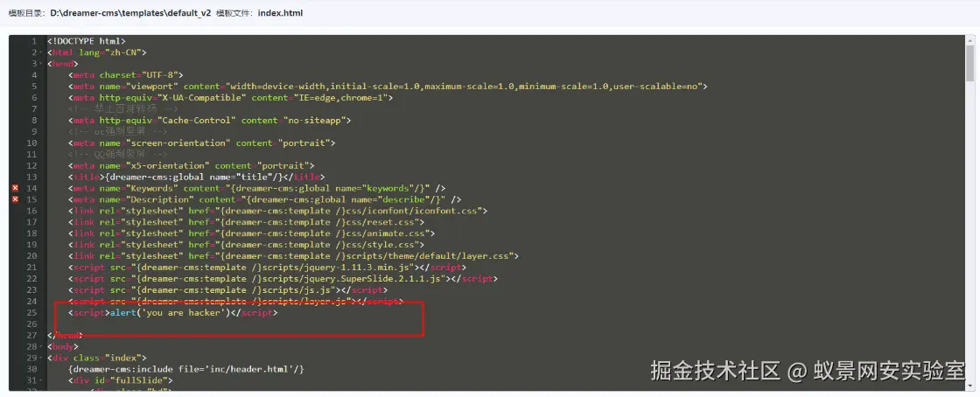This screenshot has height=397, width=980.
Task: Click the error marker on line 15
Action: coord(15,199)
